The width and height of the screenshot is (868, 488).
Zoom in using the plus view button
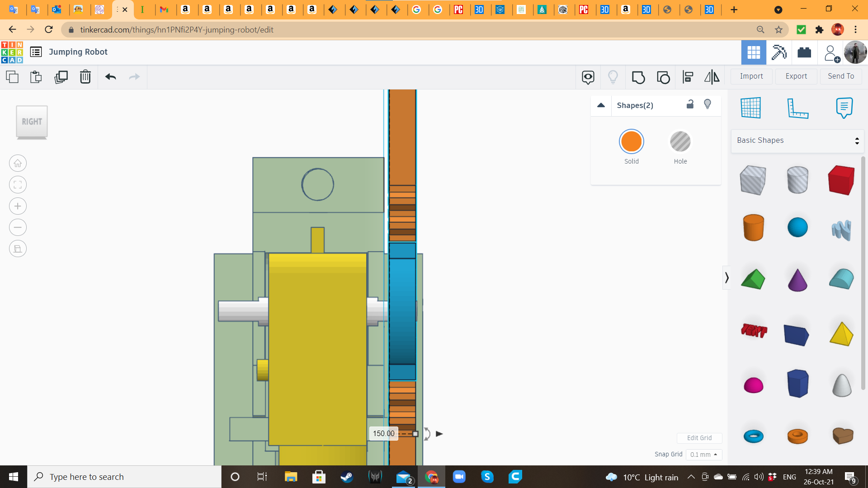[x=18, y=206]
